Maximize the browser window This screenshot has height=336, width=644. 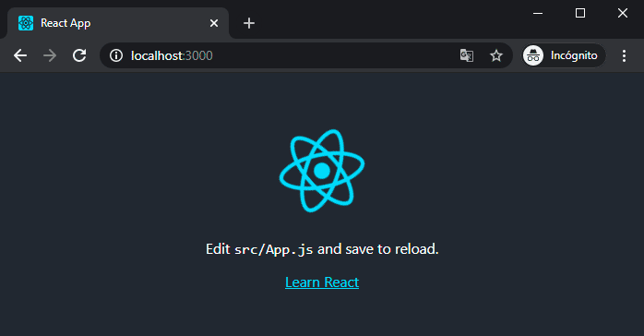click(580, 13)
